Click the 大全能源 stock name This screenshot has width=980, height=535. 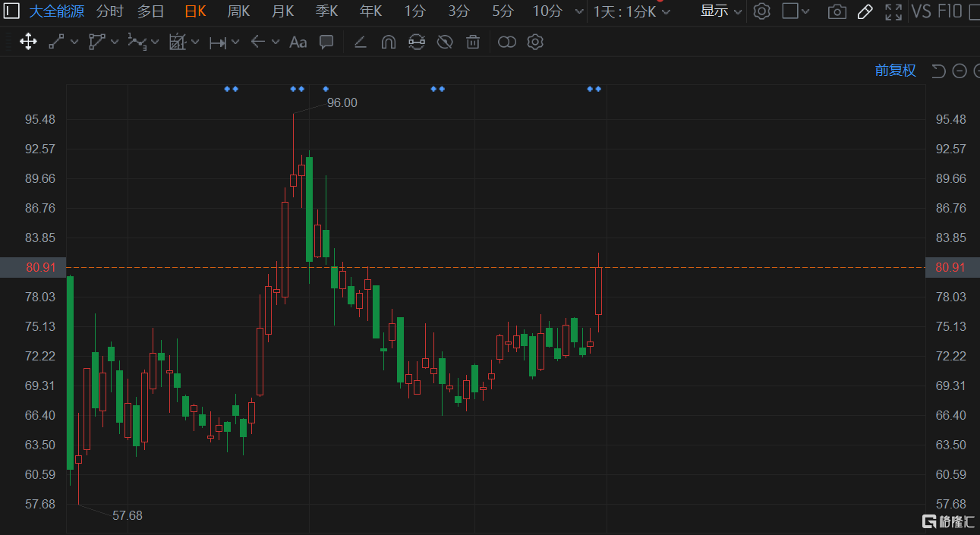tap(56, 11)
